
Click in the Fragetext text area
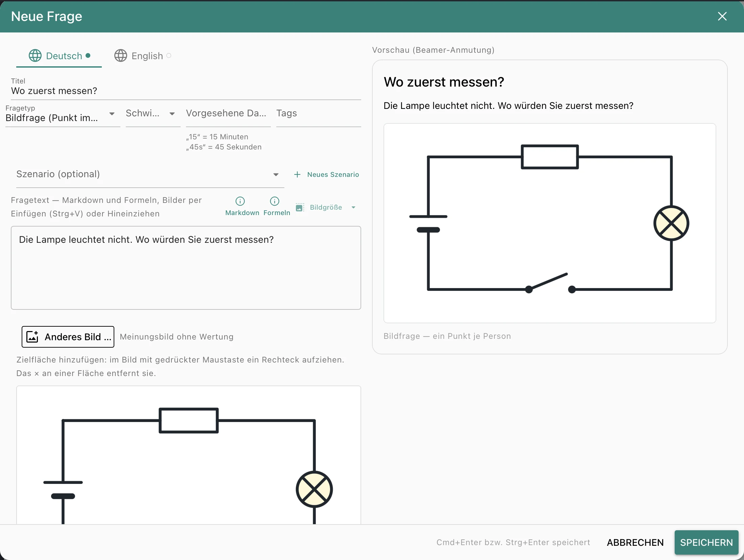point(186,268)
